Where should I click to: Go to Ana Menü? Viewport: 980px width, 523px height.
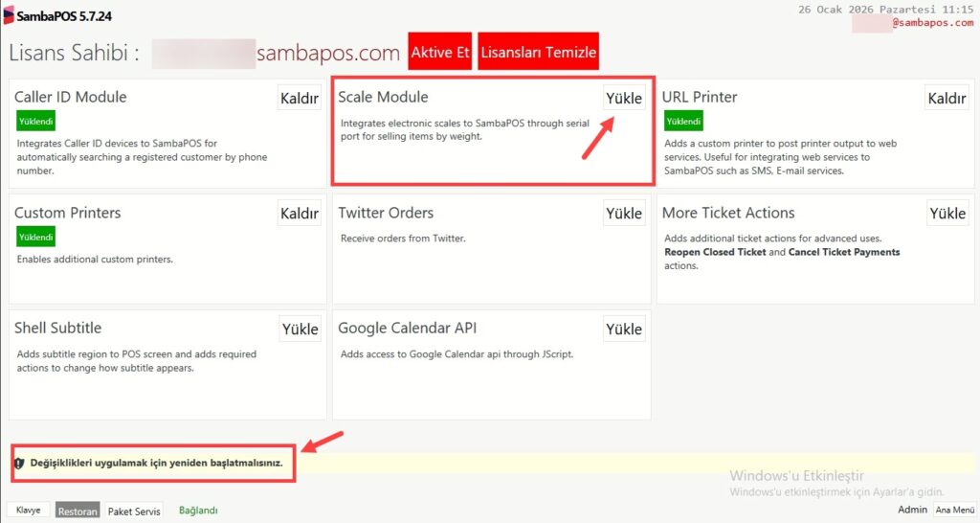coord(954,511)
